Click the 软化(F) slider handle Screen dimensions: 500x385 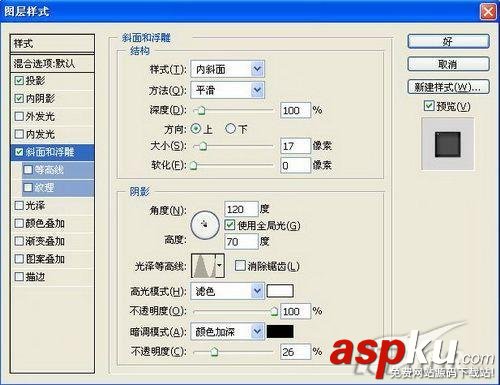pyautogui.click(x=193, y=165)
